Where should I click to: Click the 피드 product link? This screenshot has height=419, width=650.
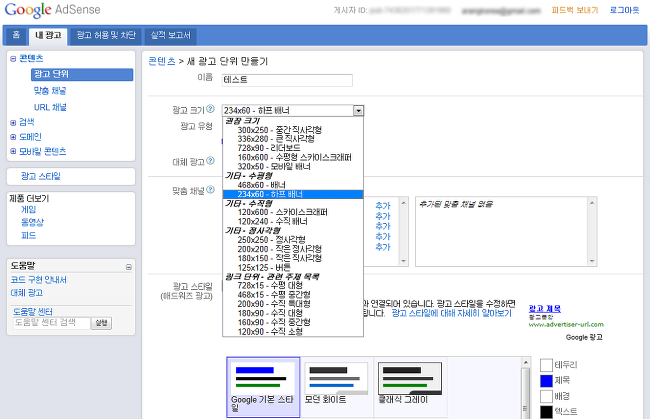tap(29, 235)
